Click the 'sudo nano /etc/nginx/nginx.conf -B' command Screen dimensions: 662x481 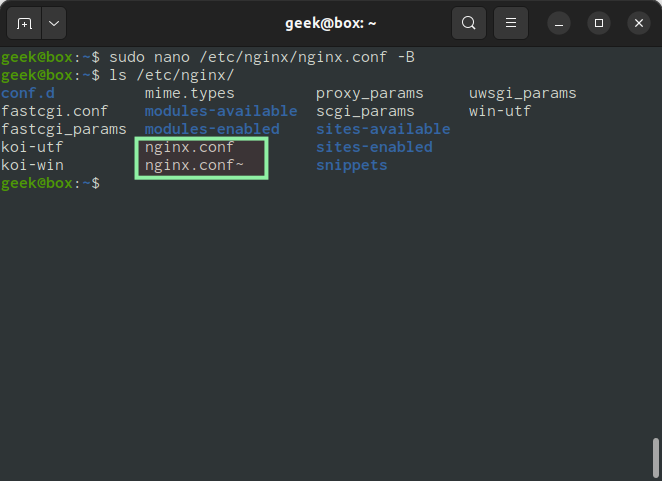262,57
